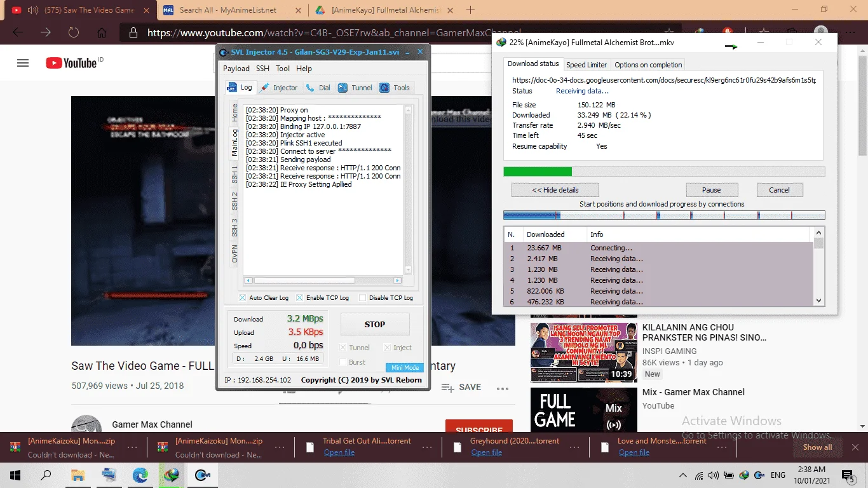The width and height of the screenshot is (868, 488).
Task: Select connection row 1 with 23.667 MB
Action: (x=658, y=248)
